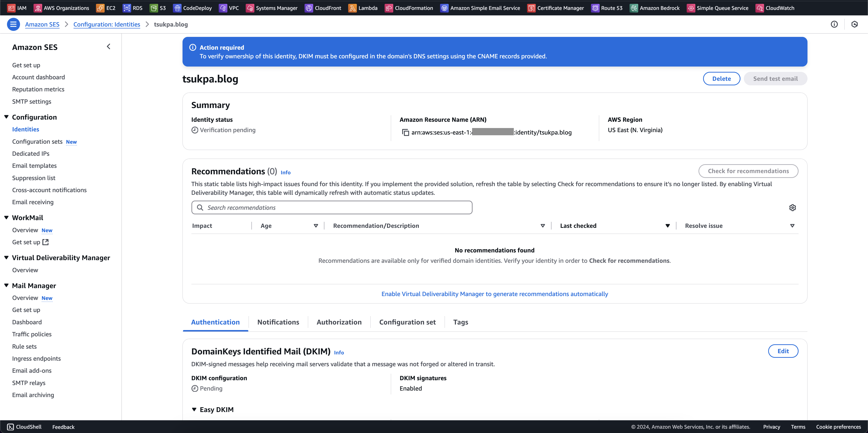Toggle the hamburger navigation menu icon
This screenshot has height=433, width=868.
coord(14,24)
